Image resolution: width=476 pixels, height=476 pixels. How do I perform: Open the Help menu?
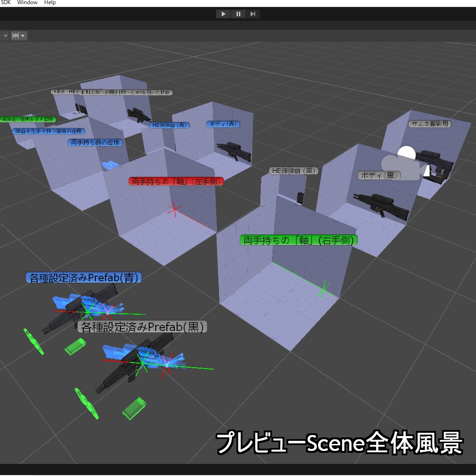49,2
